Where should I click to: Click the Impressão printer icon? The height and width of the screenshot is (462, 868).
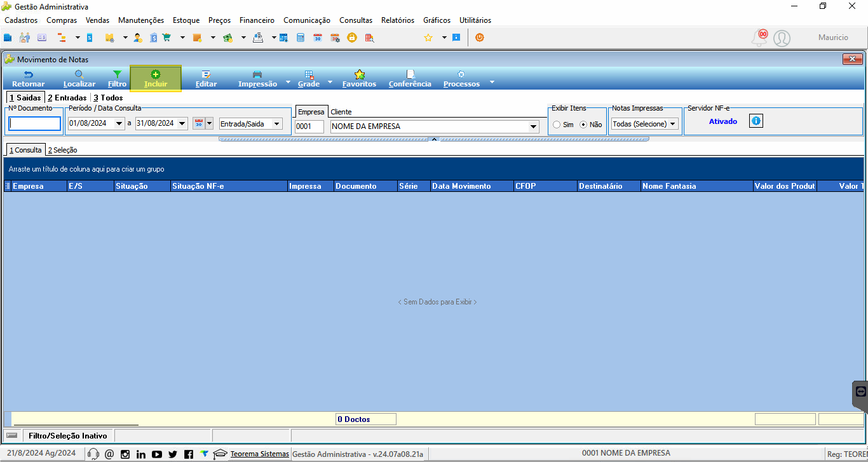(257, 74)
